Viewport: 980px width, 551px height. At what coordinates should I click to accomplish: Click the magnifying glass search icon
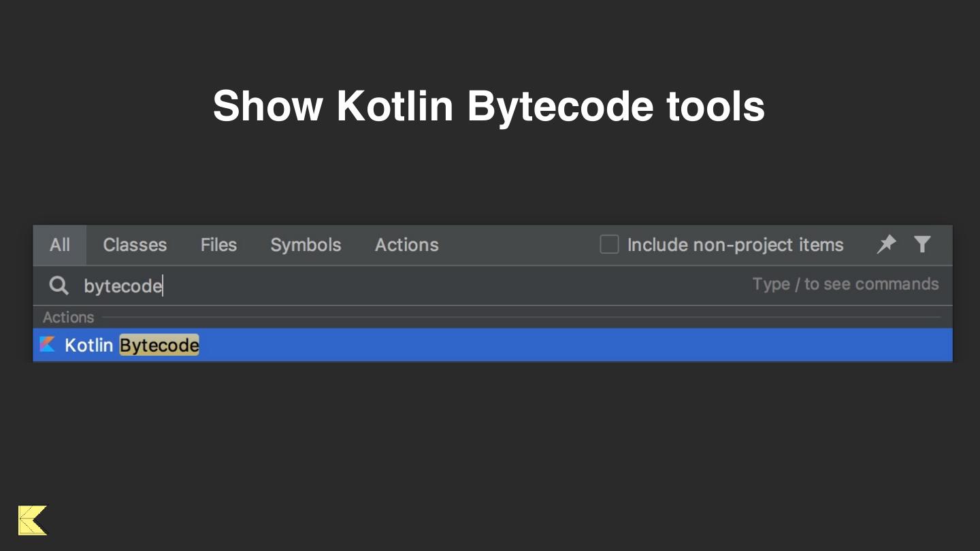tap(59, 286)
